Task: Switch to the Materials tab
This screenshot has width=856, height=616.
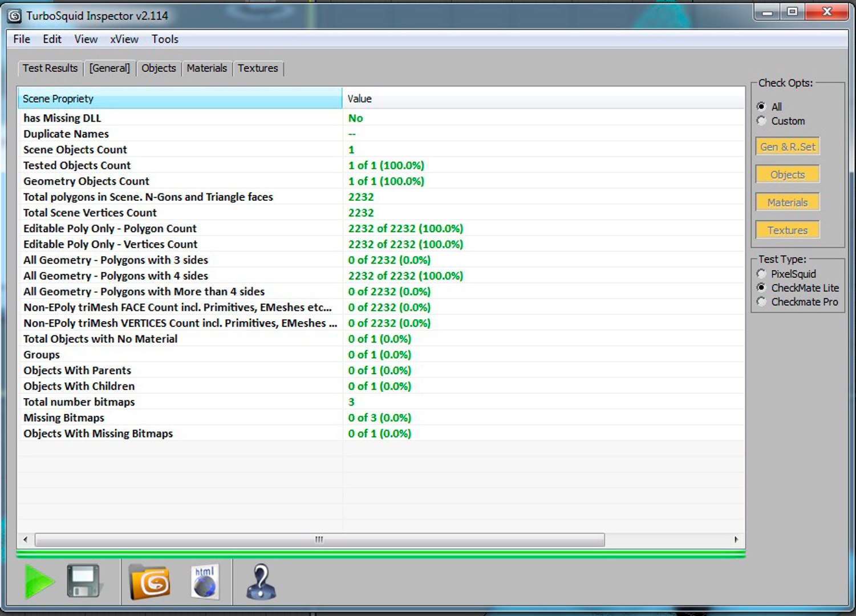Action: [x=206, y=68]
